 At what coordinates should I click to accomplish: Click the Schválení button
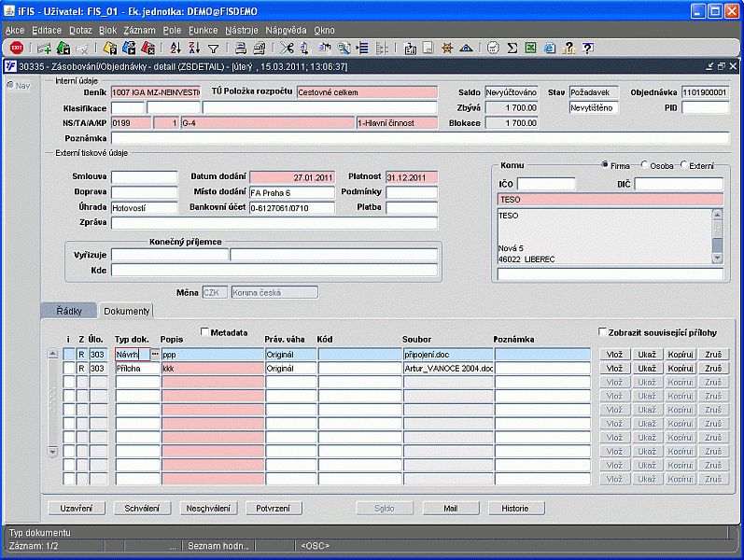tap(142, 509)
